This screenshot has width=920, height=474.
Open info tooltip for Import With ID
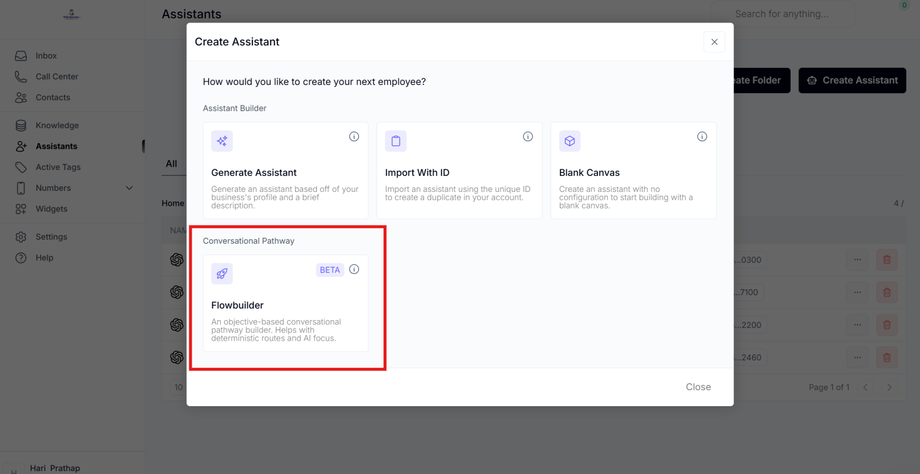[528, 137]
